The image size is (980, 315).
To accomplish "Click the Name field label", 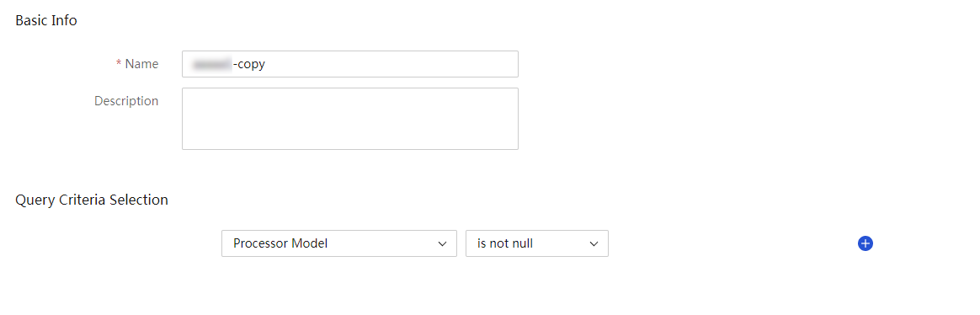I will (x=142, y=64).
